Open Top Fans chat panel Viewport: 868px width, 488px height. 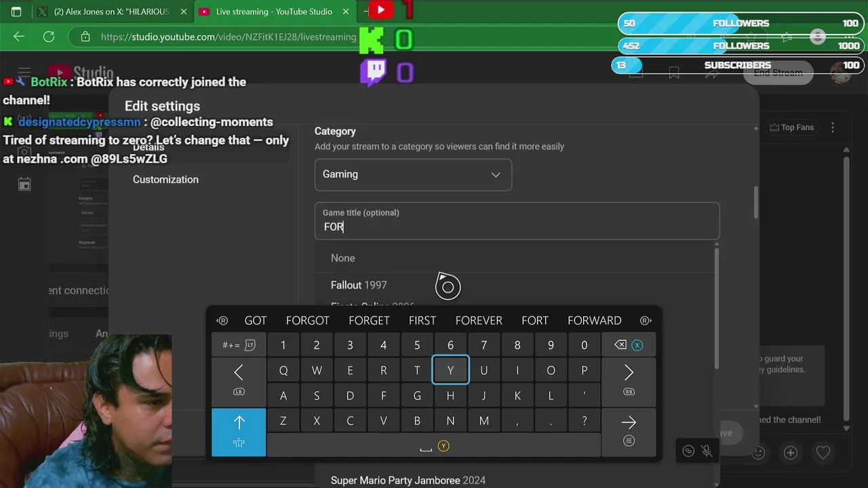coord(791,127)
